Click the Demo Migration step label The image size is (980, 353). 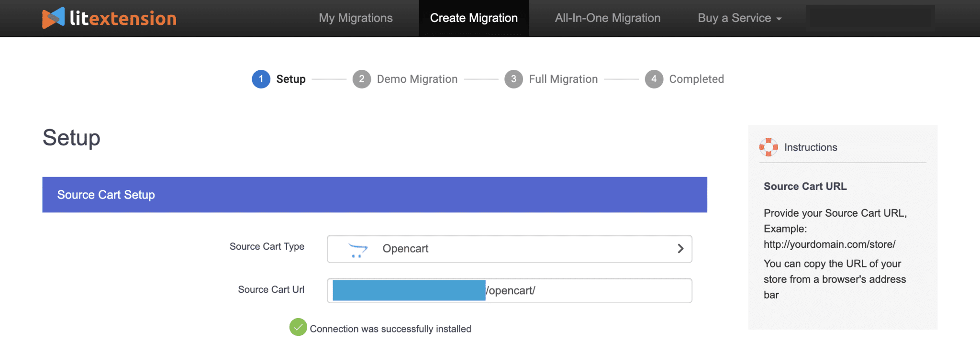point(417,79)
